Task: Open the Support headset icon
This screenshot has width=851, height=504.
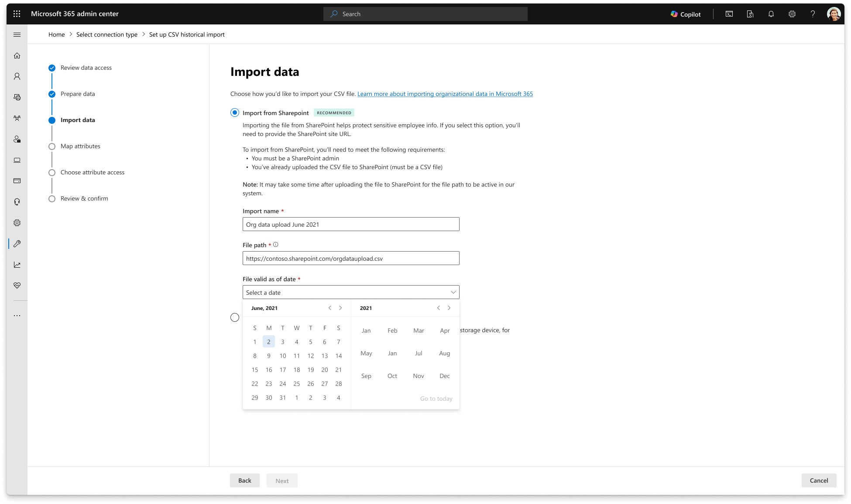Action: pyautogui.click(x=17, y=201)
